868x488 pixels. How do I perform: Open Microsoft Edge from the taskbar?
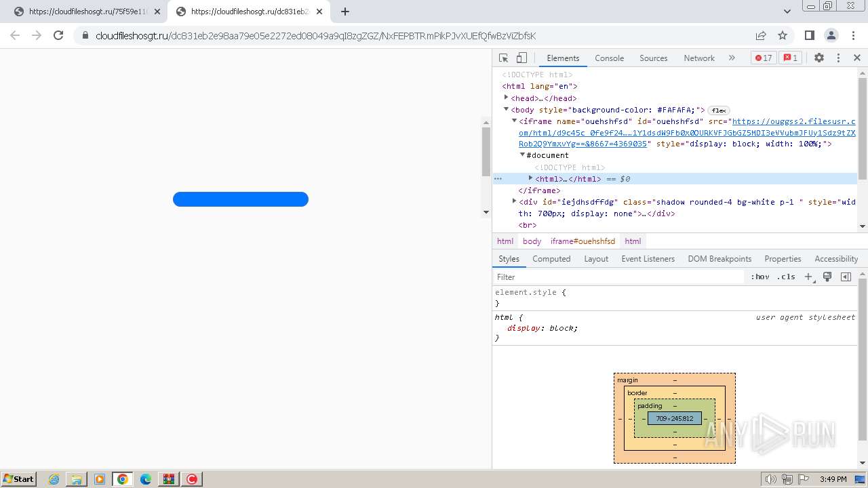(x=146, y=479)
